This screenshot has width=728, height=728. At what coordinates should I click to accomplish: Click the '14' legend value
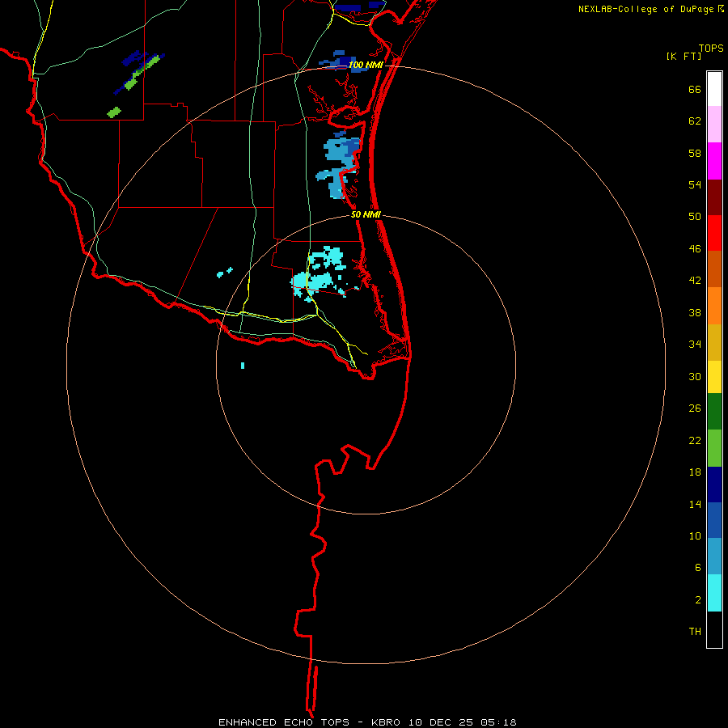point(695,504)
